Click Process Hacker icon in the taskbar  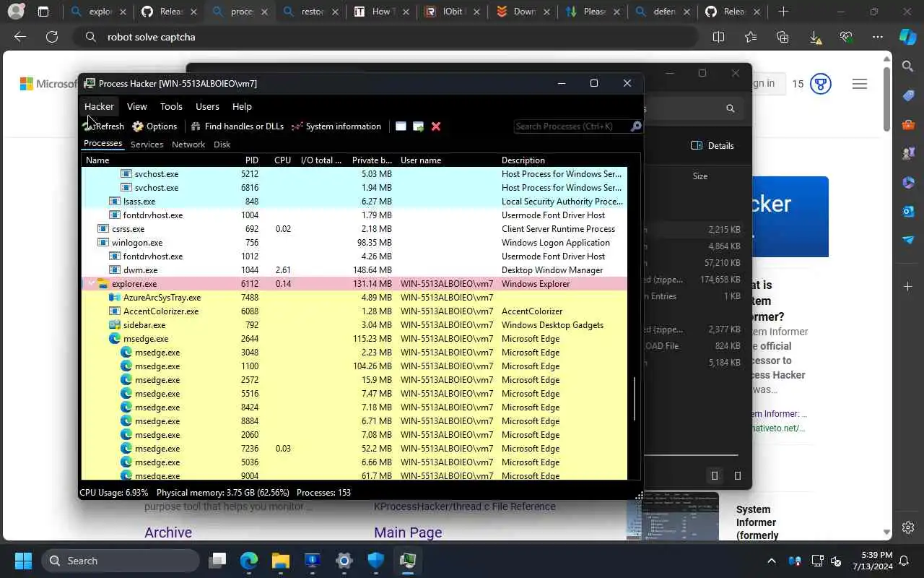point(408,561)
